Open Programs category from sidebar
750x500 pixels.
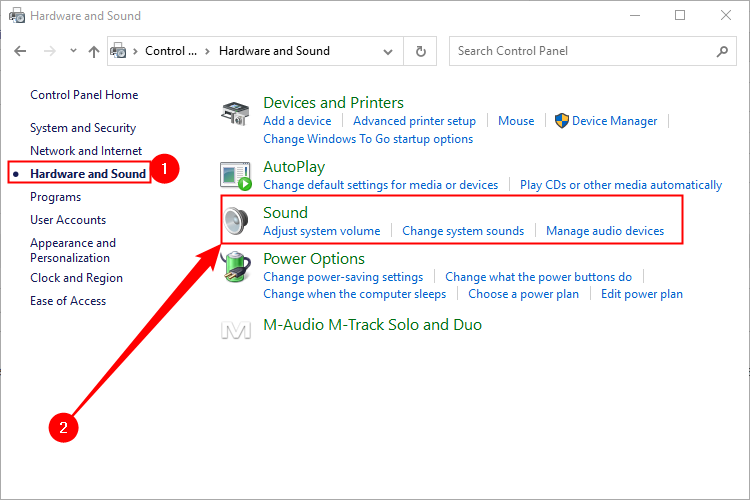pyautogui.click(x=56, y=197)
